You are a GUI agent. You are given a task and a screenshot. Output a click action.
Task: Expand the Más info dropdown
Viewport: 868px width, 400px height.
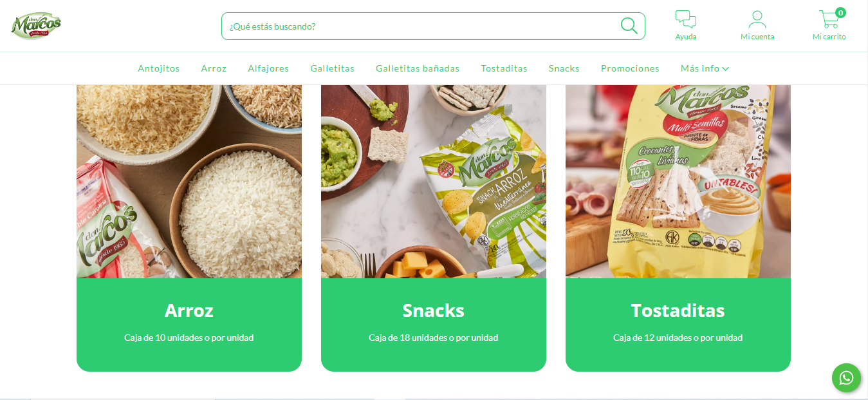[x=705, y=68]
